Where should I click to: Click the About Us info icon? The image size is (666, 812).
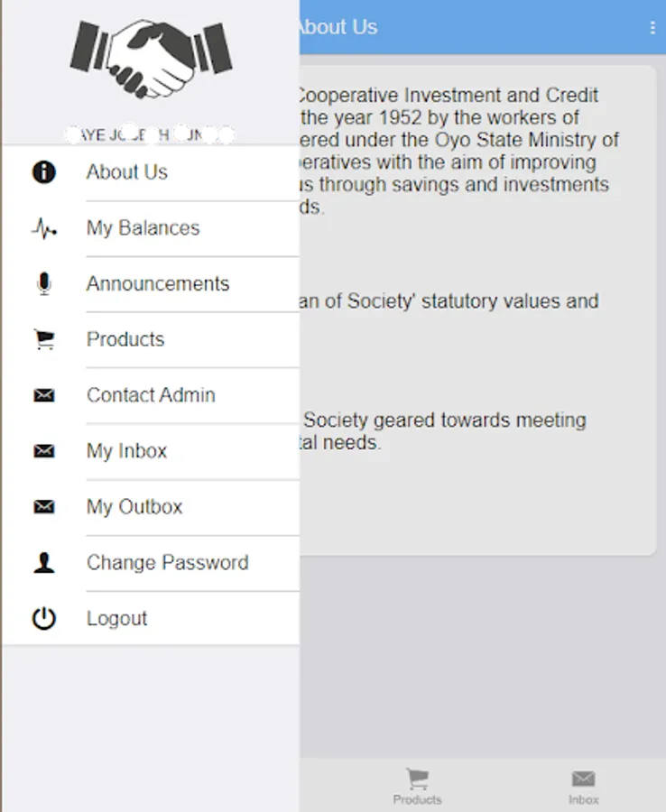(x=43, y=171)
